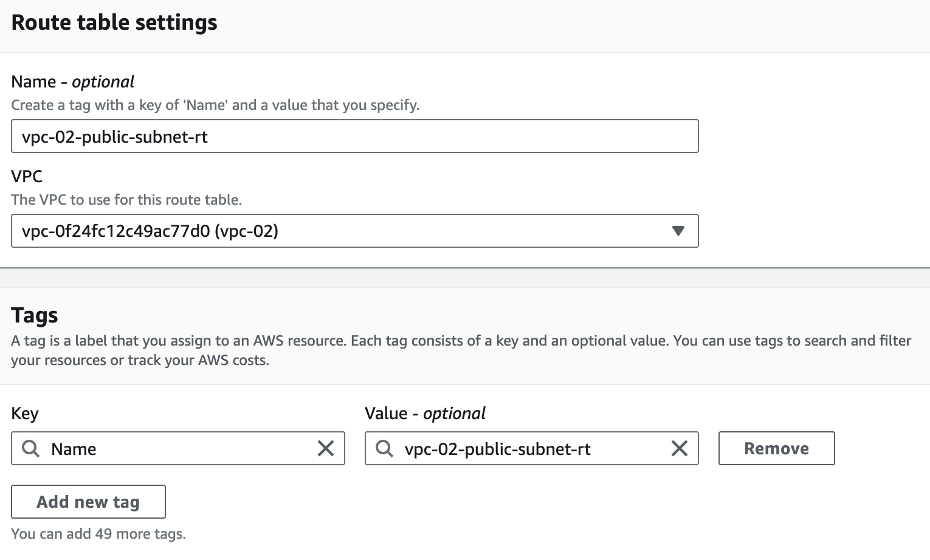Clear the tag Value field with X
Screen dimensions: 930x560
679,449
